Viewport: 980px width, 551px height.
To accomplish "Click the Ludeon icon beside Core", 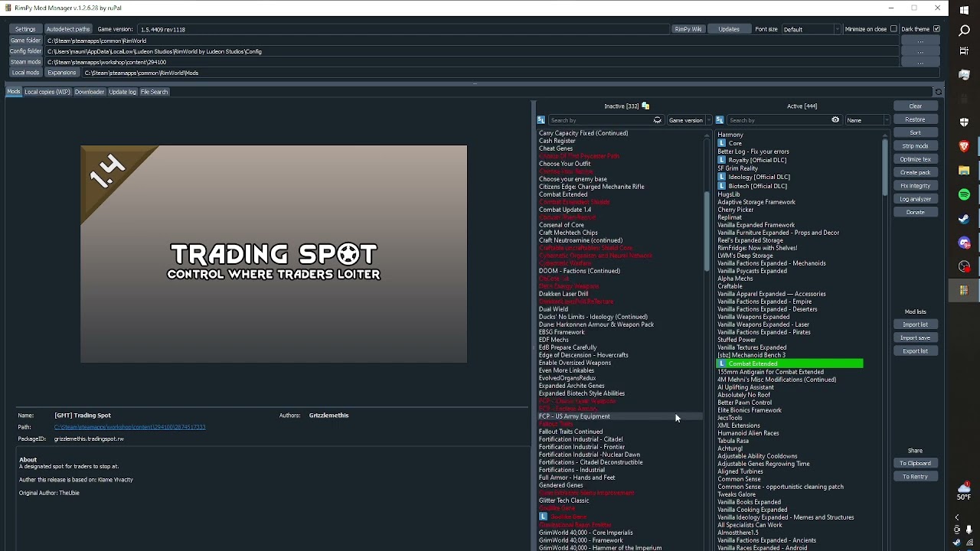I will [x=722, y=143].
